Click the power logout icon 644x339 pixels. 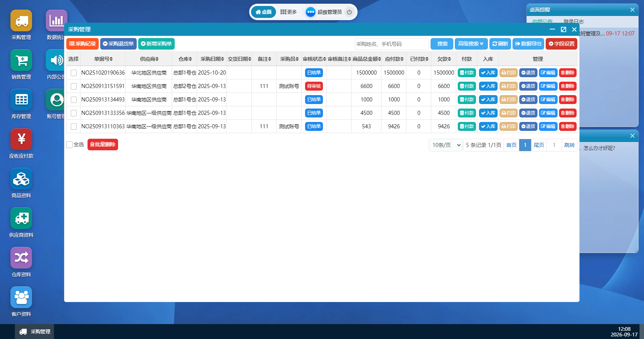pyautogui.click(x=349, y=12)
